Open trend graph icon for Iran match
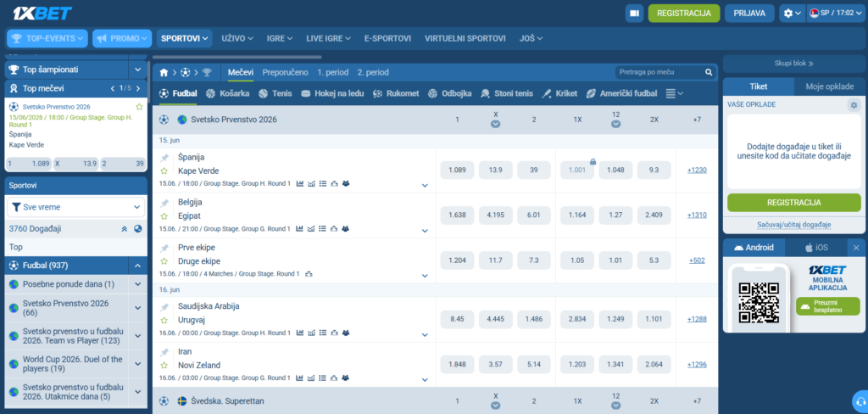Screen dimensions: 868x414 coord(311,378)
